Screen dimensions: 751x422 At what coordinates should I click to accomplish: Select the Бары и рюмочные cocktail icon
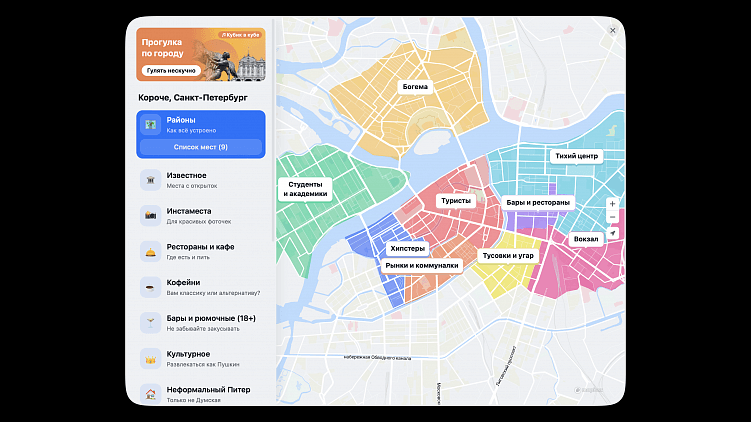[150, 323]
